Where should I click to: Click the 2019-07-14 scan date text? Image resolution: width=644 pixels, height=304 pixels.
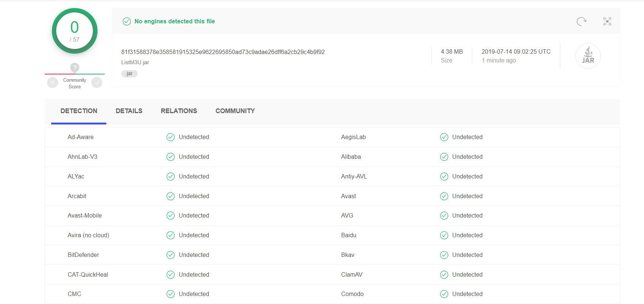516,52
